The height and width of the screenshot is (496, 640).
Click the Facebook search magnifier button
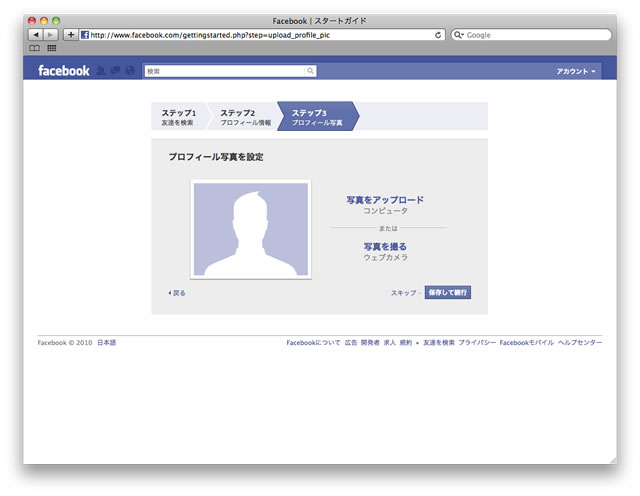coord(310,71)
